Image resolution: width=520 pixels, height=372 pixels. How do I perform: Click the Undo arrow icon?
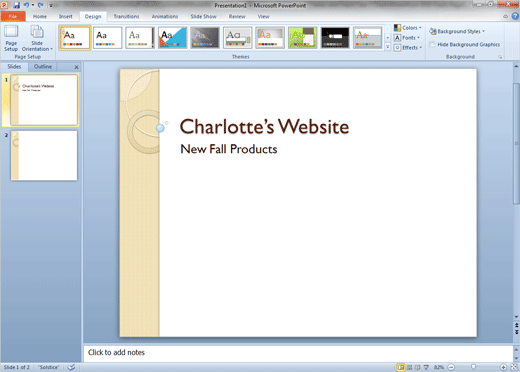point(26,5)
